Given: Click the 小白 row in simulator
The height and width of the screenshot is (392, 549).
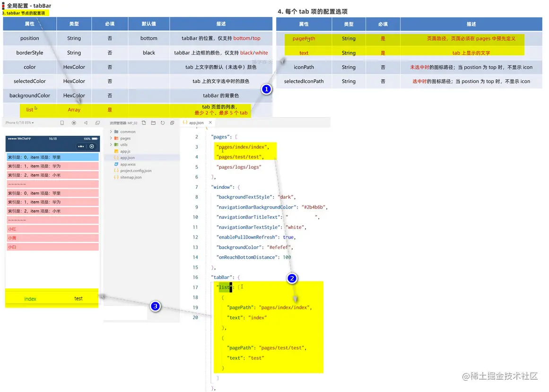Looking at the screenshot, I should pyautogui.click(x=52, y=247).
